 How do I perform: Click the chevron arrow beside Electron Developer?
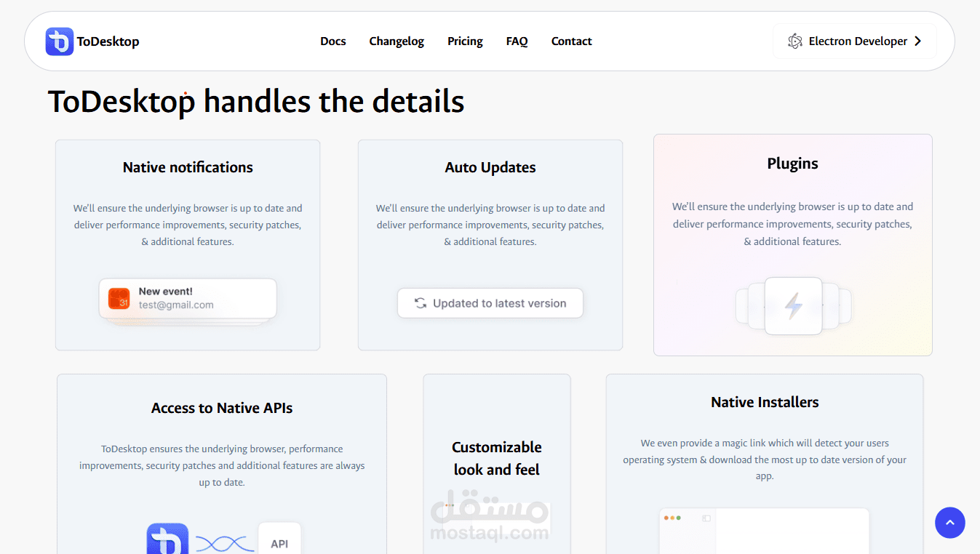[x=918, y=41]
